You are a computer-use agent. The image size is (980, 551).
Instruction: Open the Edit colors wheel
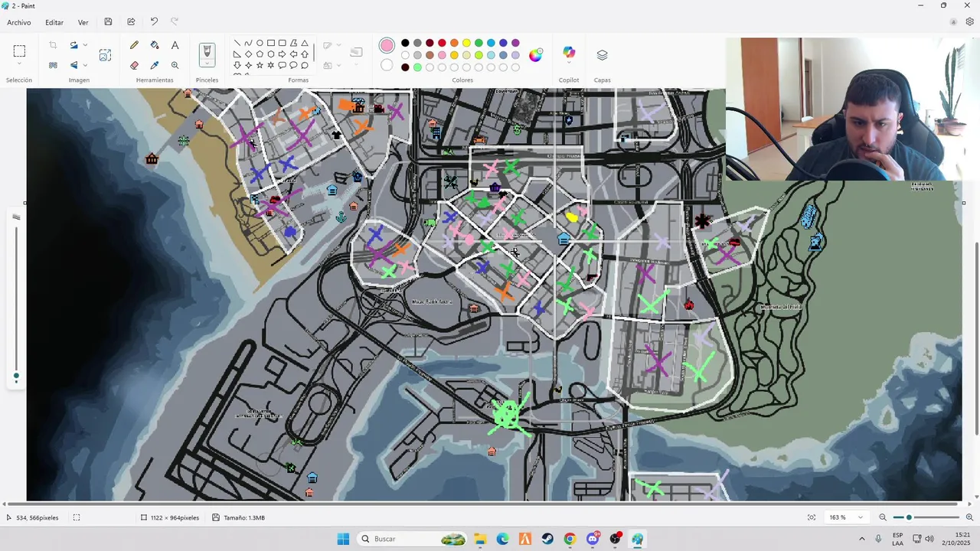[535, 54]
